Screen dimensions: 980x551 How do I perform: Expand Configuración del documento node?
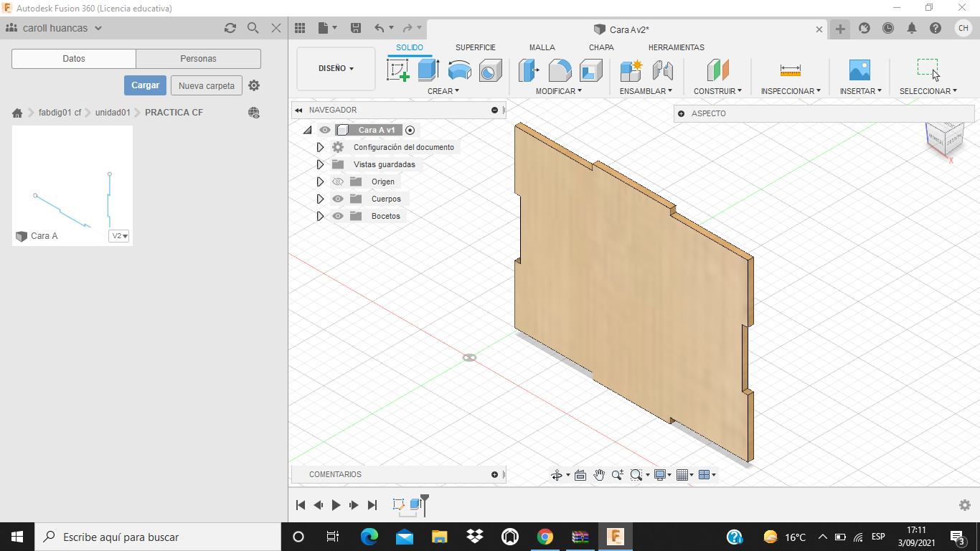click(321, 147)
